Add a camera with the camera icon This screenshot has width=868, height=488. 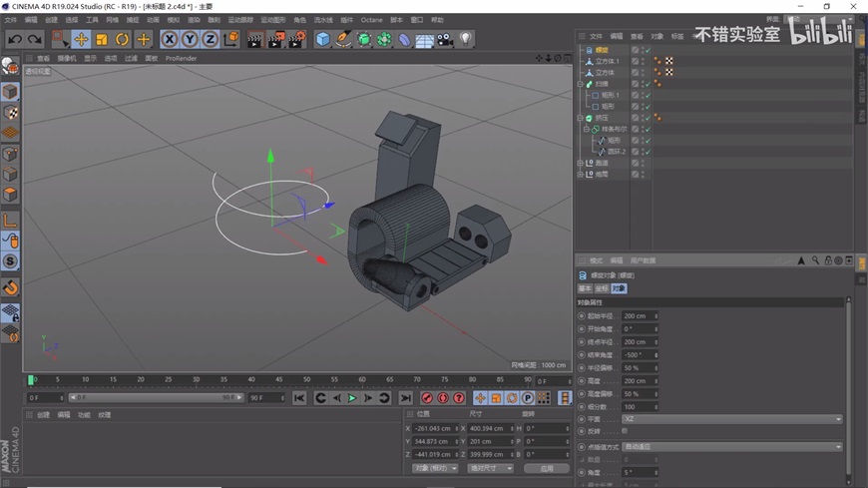pos(445,40)
